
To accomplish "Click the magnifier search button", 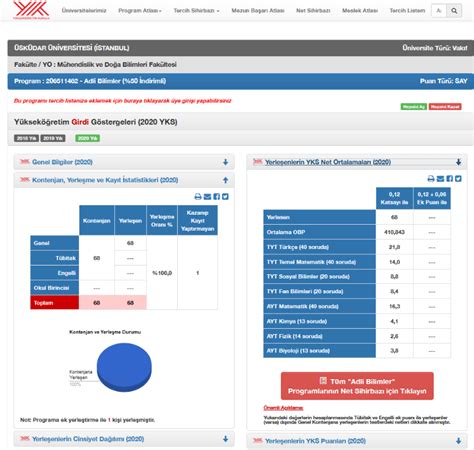I will pos(454,11).
